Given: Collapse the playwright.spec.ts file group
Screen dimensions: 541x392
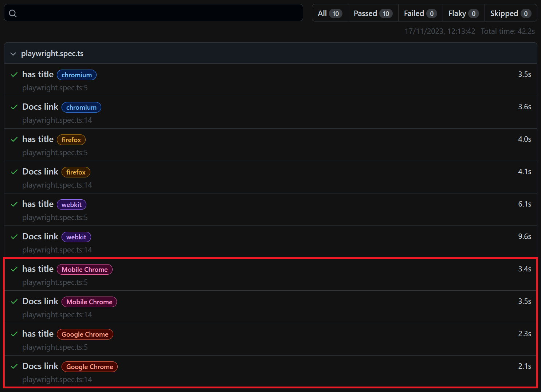Looking at the screenshot, I should tap(13, 54).
